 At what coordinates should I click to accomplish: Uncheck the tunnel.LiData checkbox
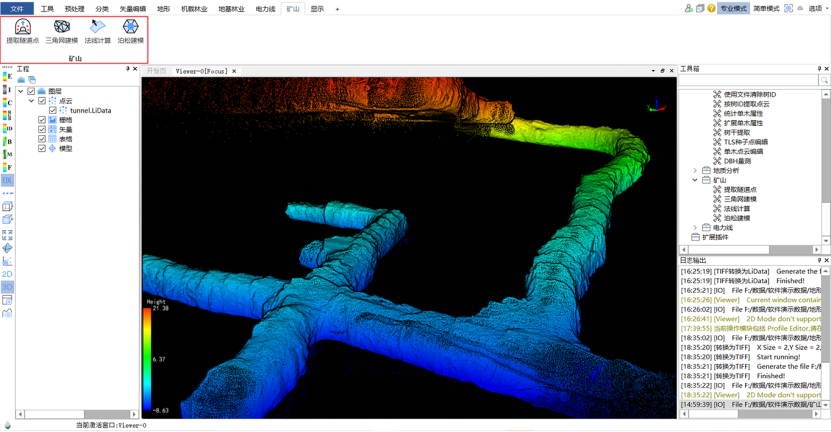(52, 110)
